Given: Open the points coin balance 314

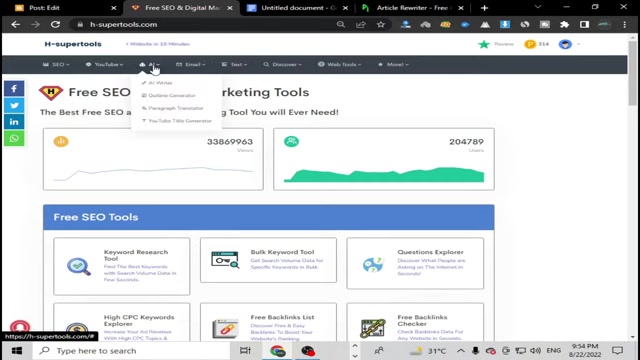Looking at the screenshot, I should (x=536, y=44).
